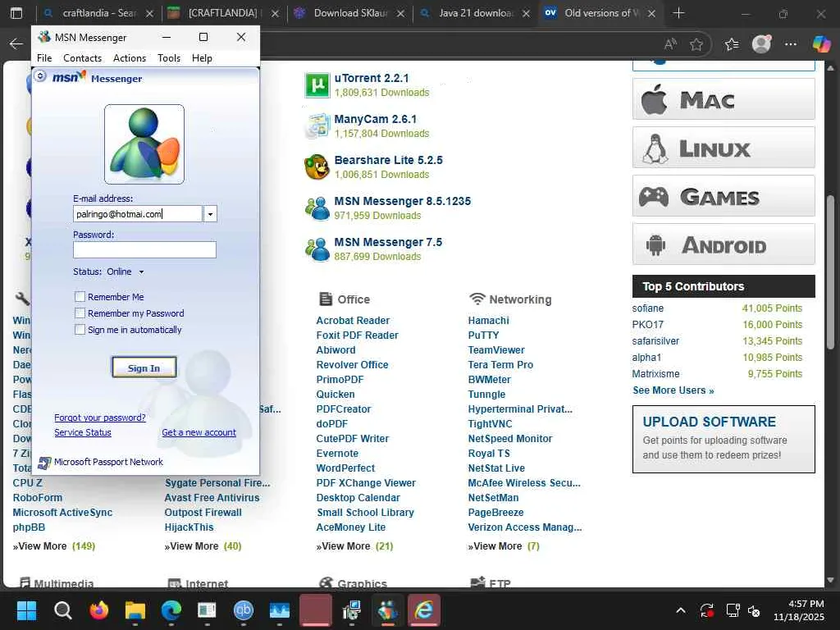Screen dimensions: 840x630
Task: Click the ManyCam 2.6.1 icon
Action: (317, 126)
